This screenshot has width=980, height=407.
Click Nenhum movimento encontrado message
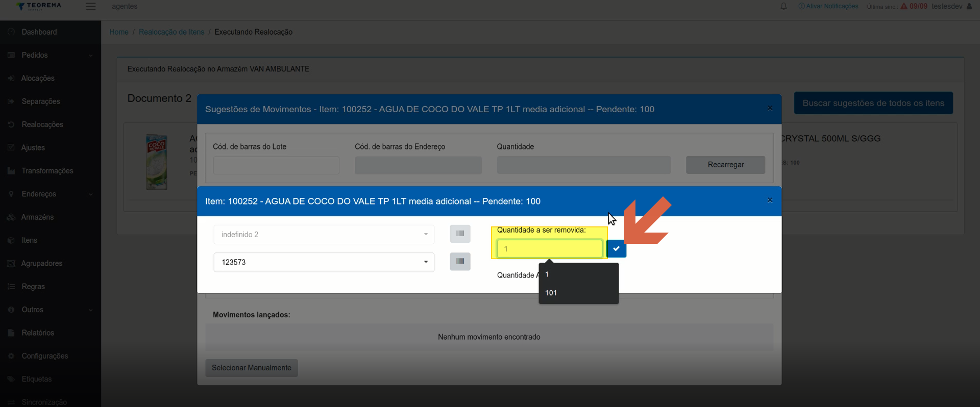(x=489, y=337)
